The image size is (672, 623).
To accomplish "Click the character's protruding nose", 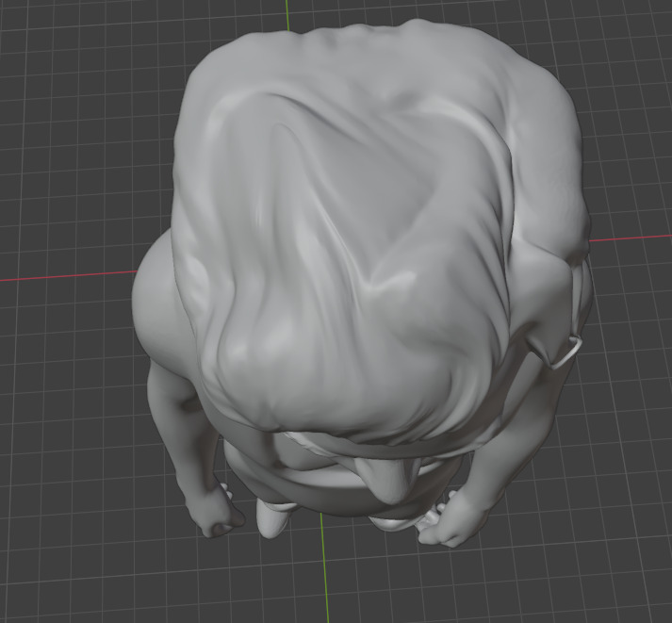I will [x=386, y=479].
